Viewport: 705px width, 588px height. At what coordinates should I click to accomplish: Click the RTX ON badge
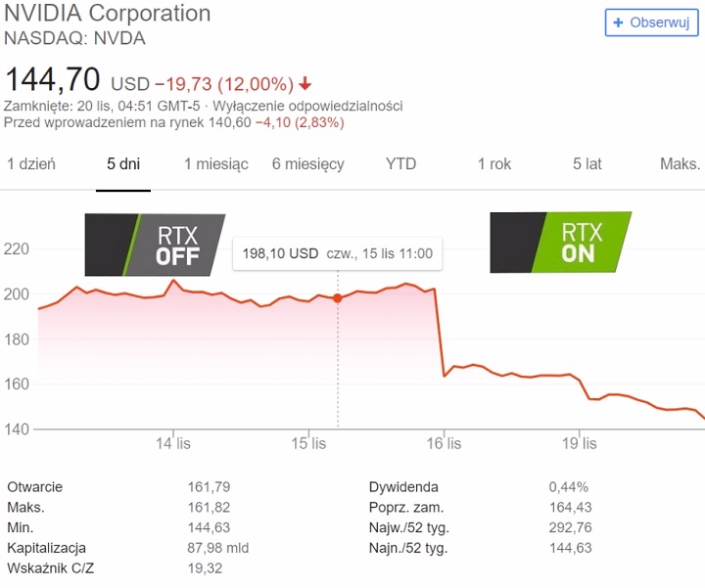[x=562, y=242]
